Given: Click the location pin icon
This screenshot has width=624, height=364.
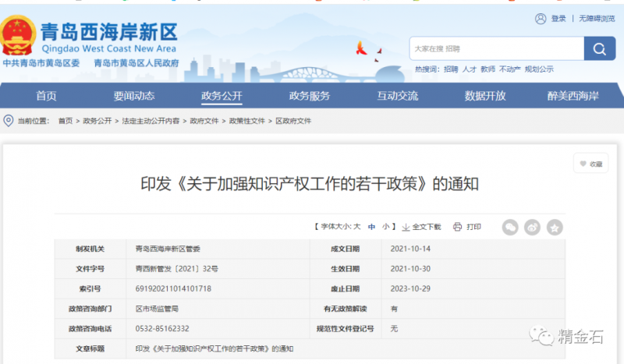Looking at the screenshot, I should [x=9, y=121].
